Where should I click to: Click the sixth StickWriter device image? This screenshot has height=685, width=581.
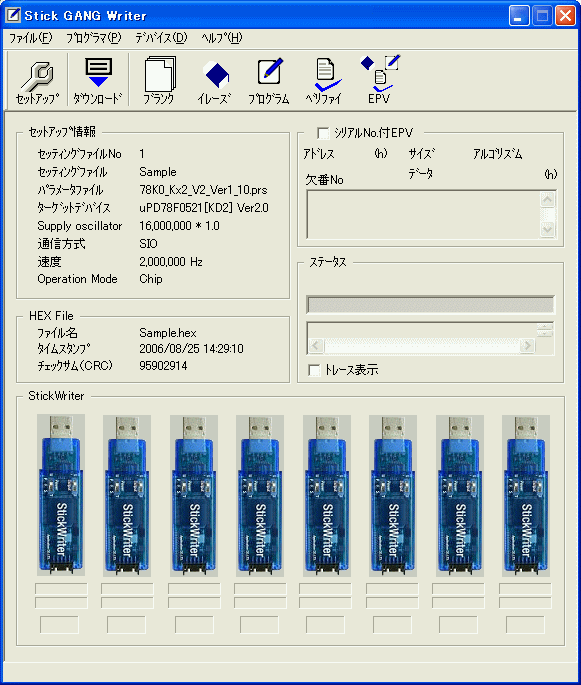click(393, 495)
